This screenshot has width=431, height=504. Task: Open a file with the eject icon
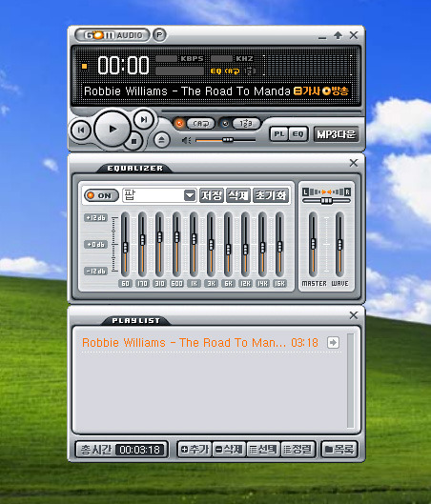[x=161, y=140]
